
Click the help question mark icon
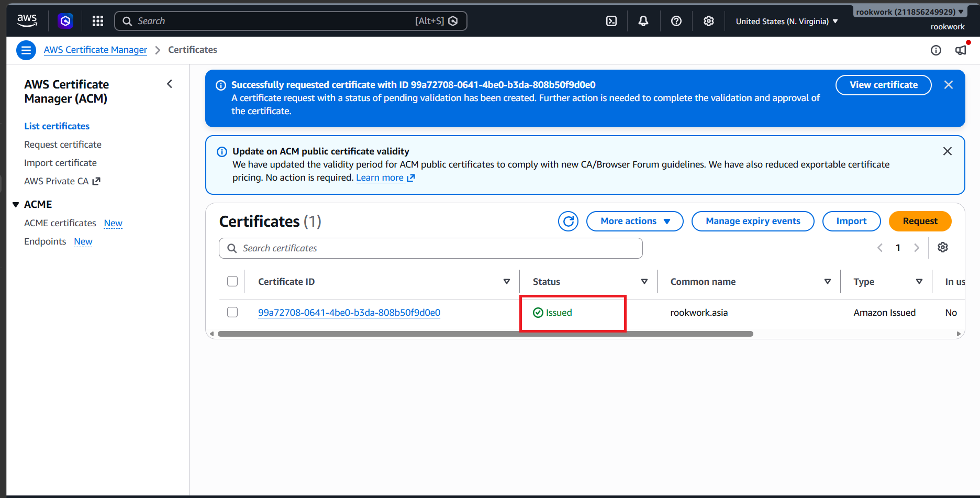[676, 21]
